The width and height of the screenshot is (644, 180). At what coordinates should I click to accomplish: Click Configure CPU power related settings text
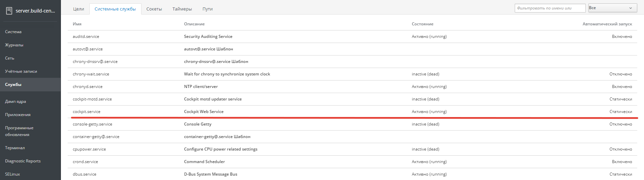221,149
